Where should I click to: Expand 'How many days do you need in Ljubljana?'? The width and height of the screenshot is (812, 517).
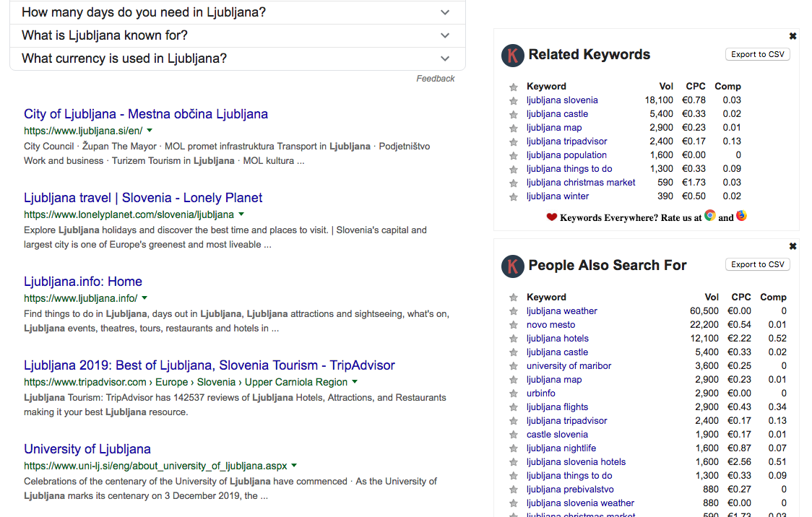click(237, 12)
